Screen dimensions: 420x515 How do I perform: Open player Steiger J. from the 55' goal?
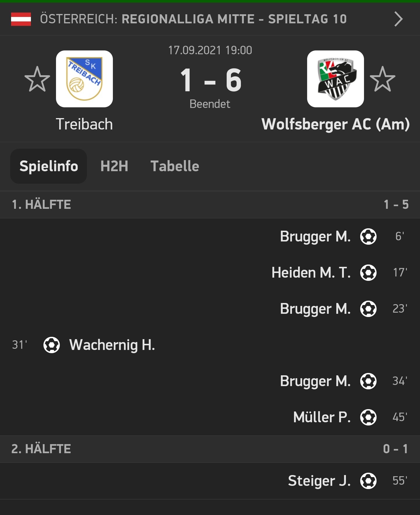point(319,481)
